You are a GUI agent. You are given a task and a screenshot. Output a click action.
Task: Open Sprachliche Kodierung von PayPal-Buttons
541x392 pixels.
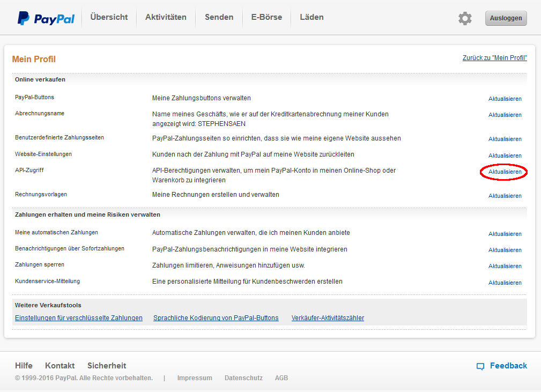click(x=216, y=318)
